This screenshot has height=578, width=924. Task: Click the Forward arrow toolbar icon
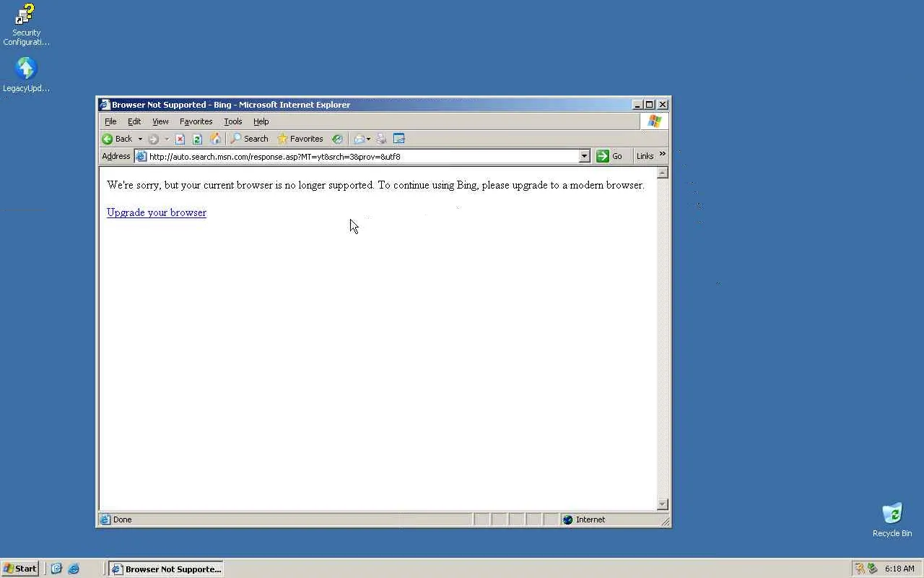[x=153, y=139]
